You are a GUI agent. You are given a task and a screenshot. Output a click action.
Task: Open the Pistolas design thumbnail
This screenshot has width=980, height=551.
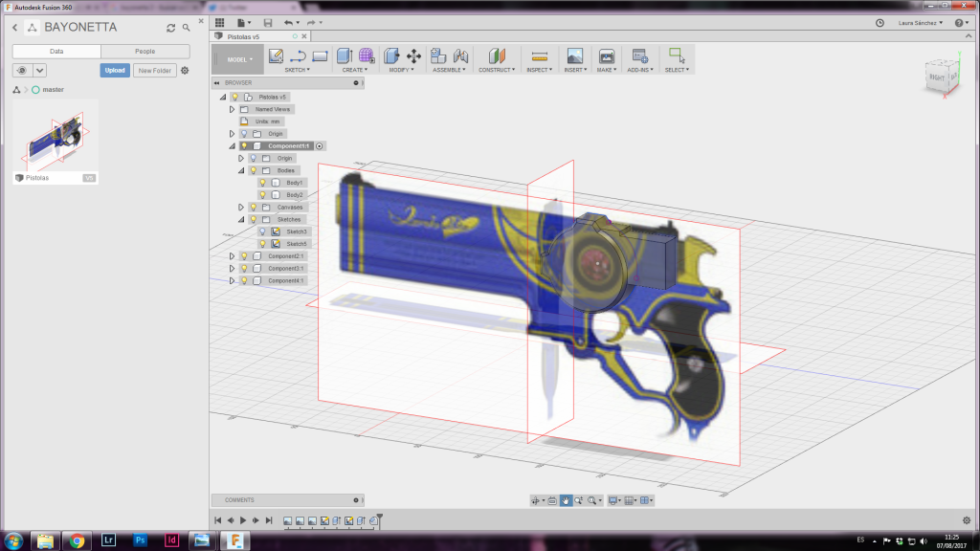56,141
